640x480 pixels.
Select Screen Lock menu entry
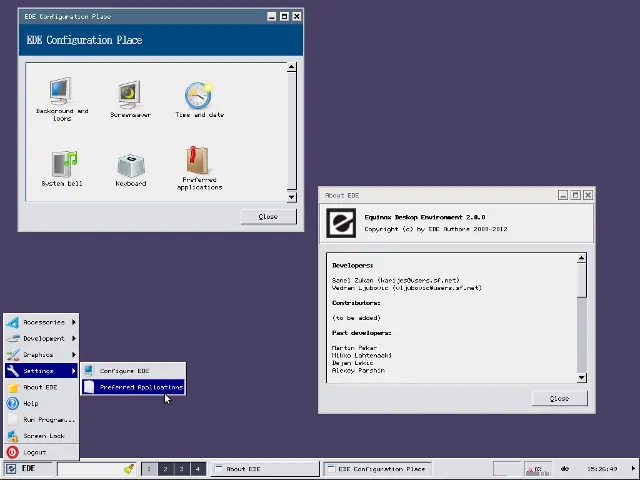click(x=41, y=436)
